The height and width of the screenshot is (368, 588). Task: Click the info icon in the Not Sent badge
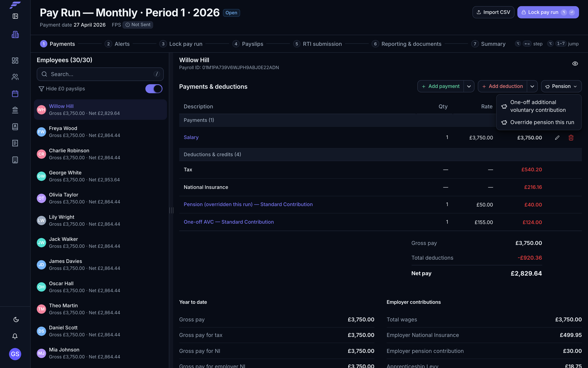pyautogui.click(x=128, y=25)
